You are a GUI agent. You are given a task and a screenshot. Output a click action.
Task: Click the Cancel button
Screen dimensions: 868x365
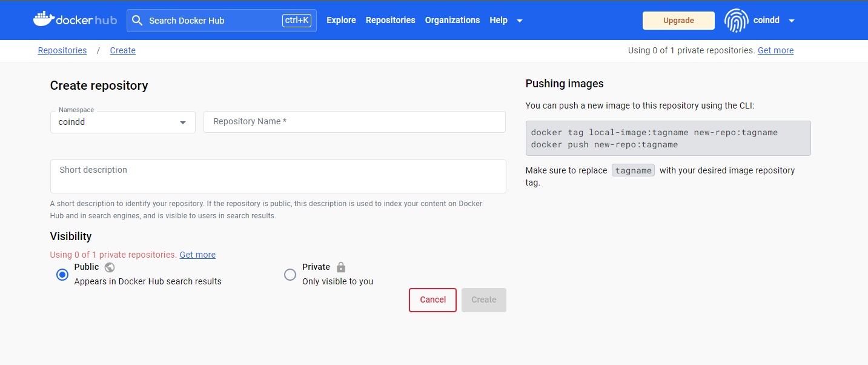[x=432, y=300]
